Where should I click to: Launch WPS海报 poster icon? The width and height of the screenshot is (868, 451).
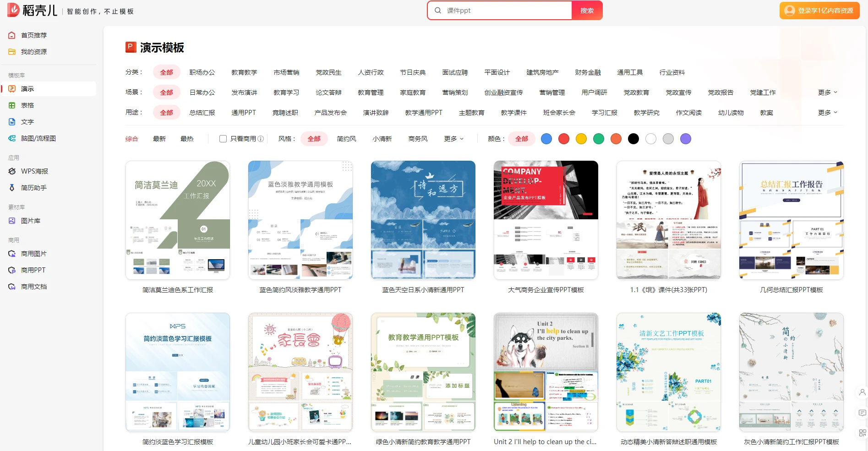pyautogui.click(x=12, y=171)
